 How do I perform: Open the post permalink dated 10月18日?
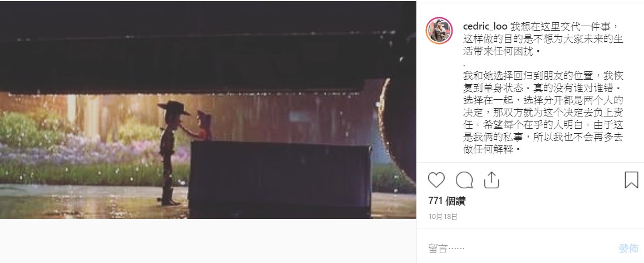[x=443, y=217]
